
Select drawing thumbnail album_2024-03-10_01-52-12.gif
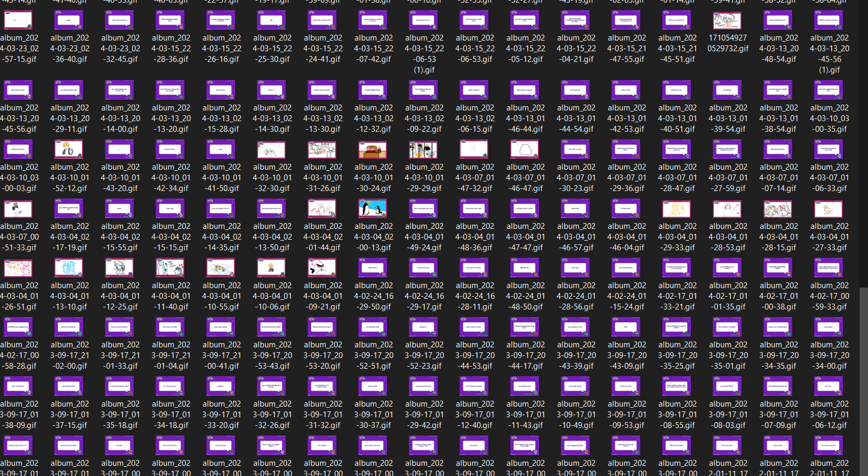coord(69,149)
